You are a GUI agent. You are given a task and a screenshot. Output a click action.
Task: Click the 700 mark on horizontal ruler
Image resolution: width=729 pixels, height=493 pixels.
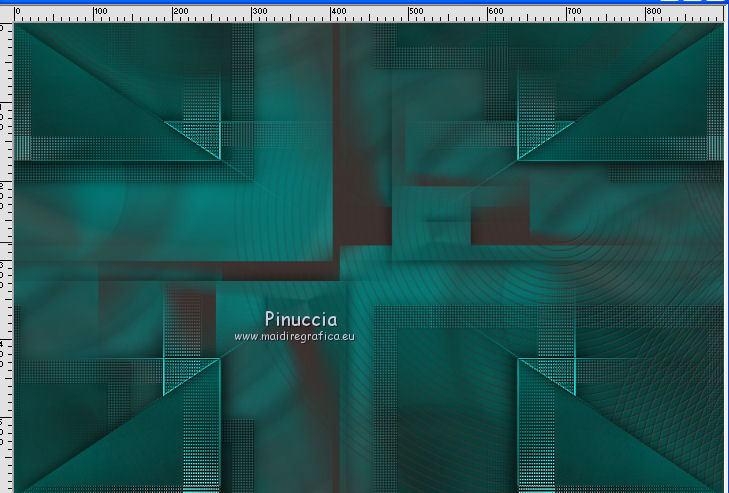pyautogui.click(x=574, y=11)
